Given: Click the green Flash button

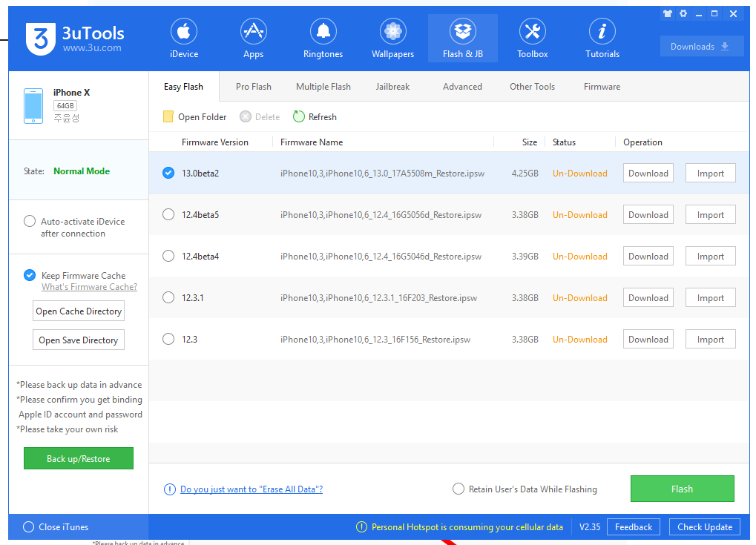Looking at the screenshot, I should tap(683, 489).
